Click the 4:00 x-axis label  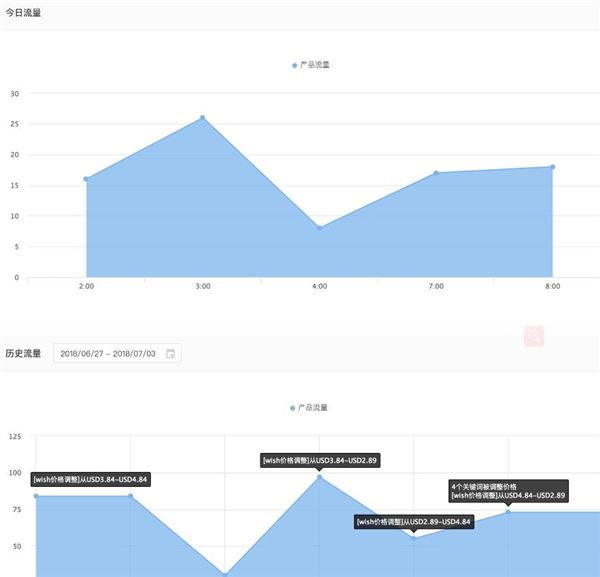[x=320, y=286]
